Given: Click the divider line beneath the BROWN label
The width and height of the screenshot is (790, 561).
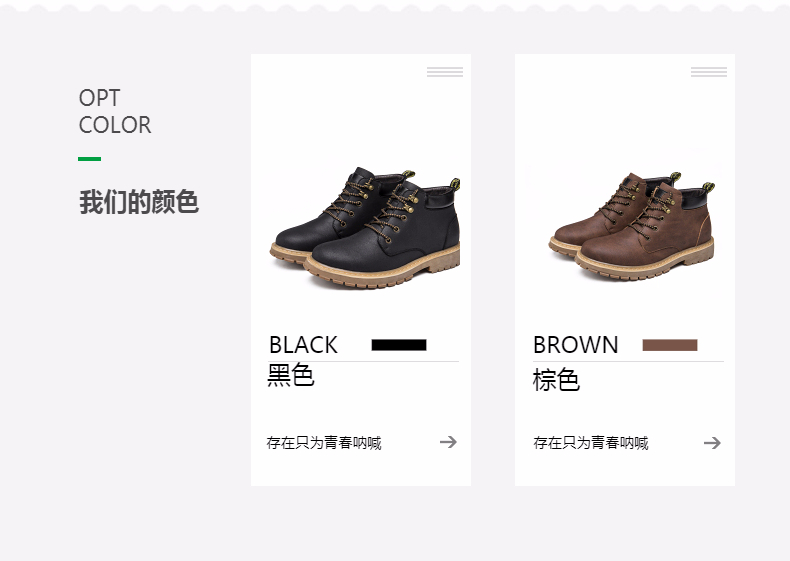Looking at the screenshot, I should (628, 361).
